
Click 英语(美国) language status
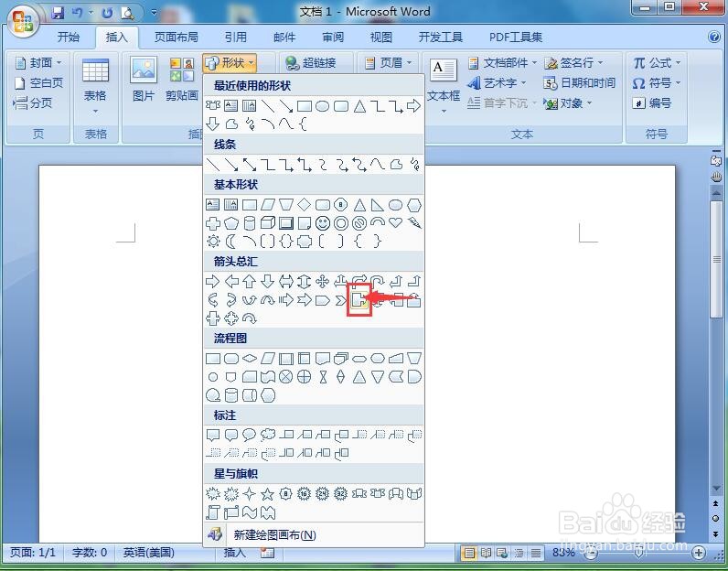(148, 553)
